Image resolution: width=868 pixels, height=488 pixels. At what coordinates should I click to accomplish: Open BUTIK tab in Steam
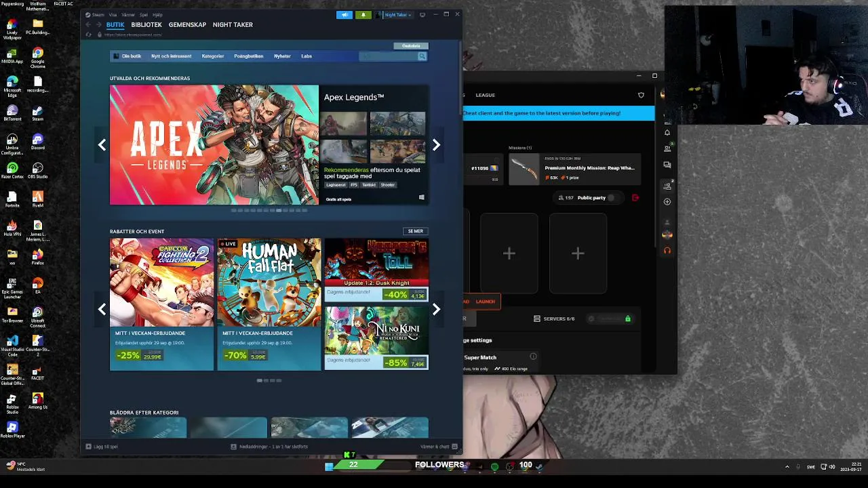click(x=115, y=24)
